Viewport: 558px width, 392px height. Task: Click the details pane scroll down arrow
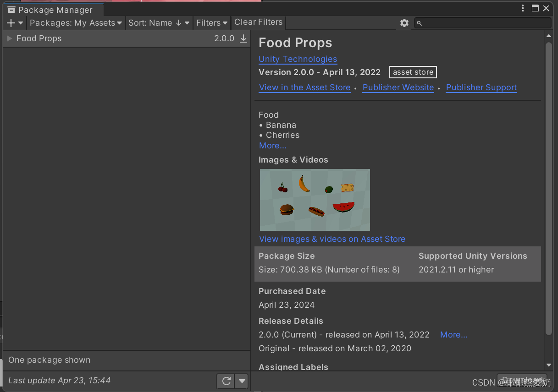click(549, 365)
